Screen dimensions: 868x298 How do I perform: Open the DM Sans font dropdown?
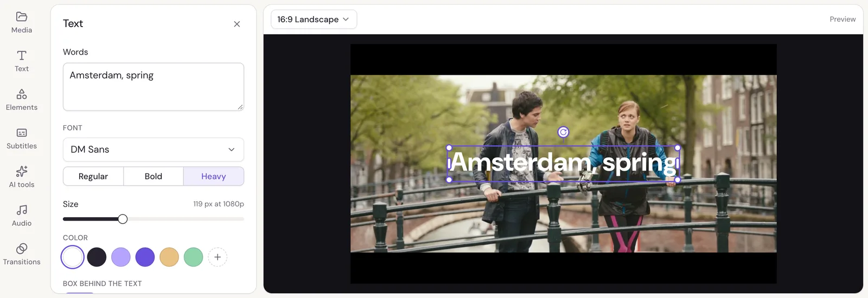click(154, 150)
